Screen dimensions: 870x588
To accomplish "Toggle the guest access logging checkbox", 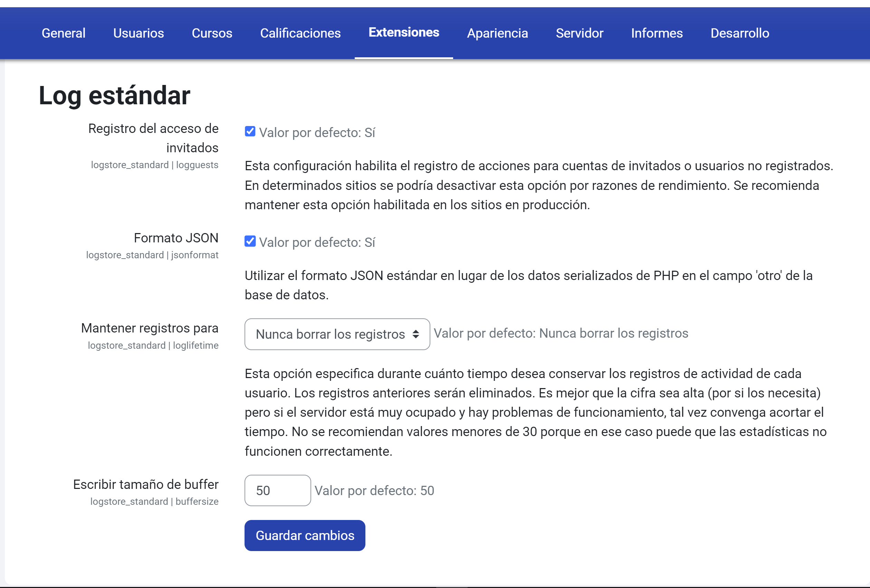I will 250,131.
